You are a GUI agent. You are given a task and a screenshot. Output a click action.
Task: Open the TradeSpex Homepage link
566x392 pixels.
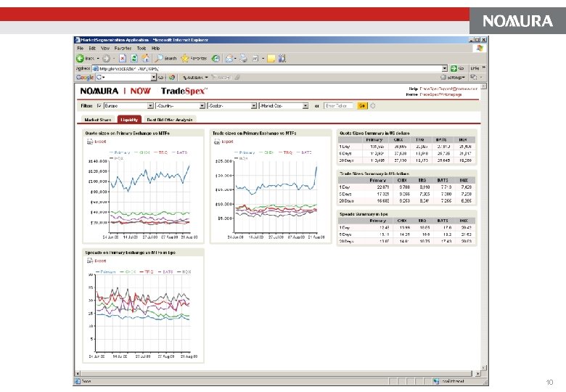[440, 94]
